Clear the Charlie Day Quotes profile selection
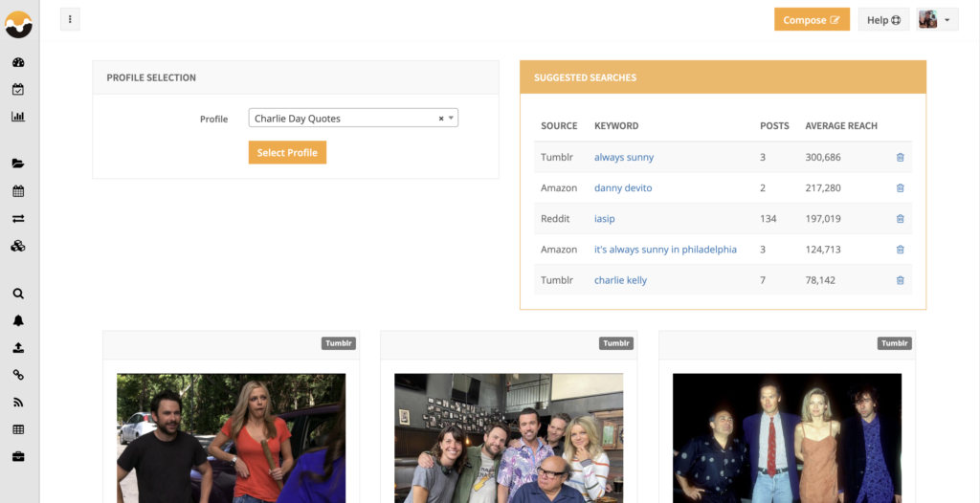The width and height of the screenshot is (980, 503). (440, 119)
